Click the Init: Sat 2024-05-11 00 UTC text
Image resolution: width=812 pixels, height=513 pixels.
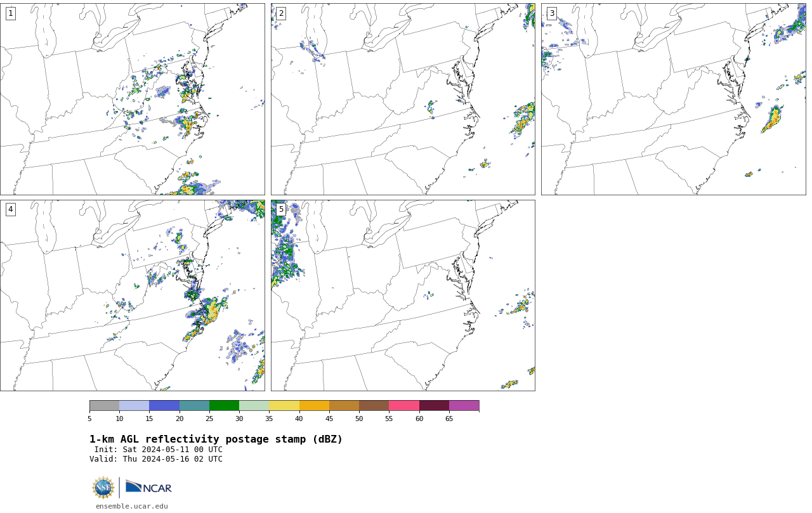click(x=159, y=450)
